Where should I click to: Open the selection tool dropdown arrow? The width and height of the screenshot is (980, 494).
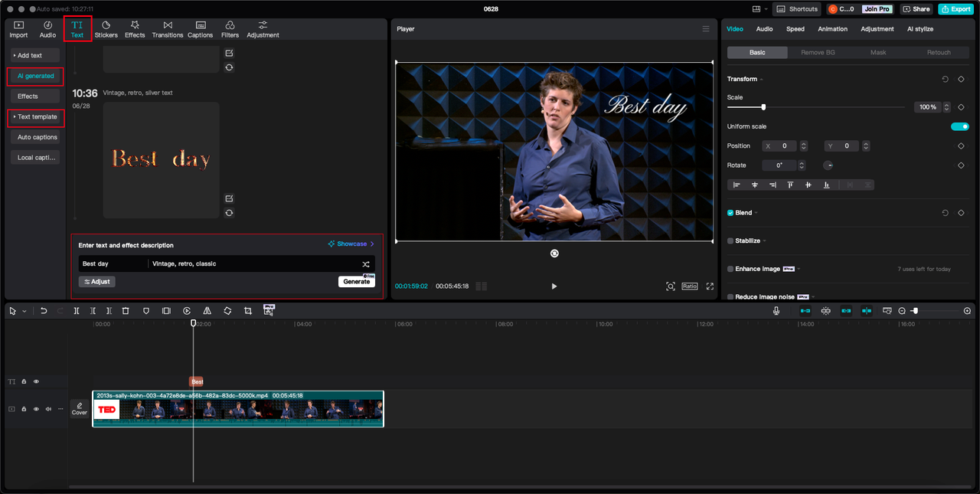coord(24,312)
